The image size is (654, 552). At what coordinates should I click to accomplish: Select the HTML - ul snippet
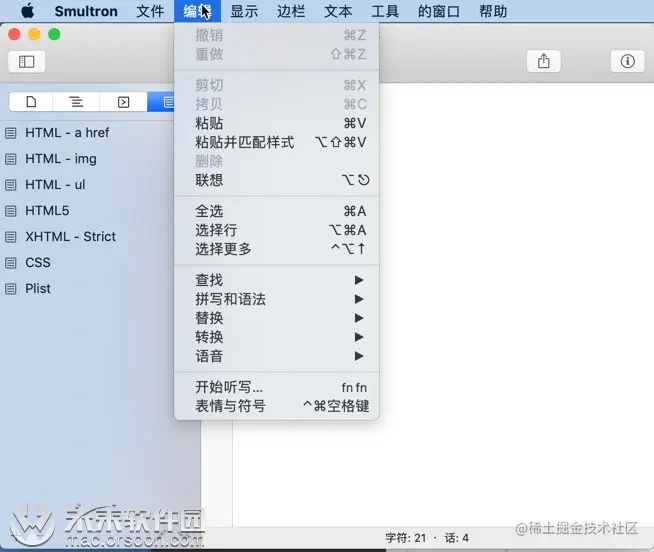(55, 184)
